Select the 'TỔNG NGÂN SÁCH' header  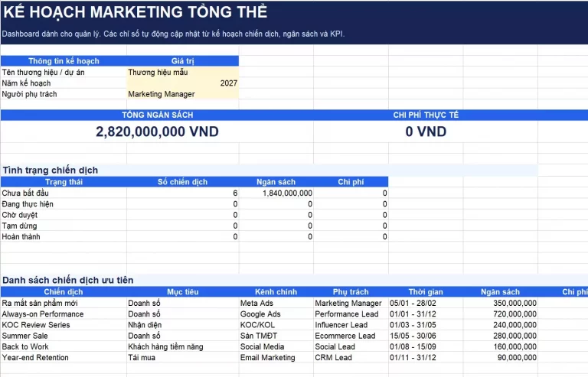click(157, 115)
